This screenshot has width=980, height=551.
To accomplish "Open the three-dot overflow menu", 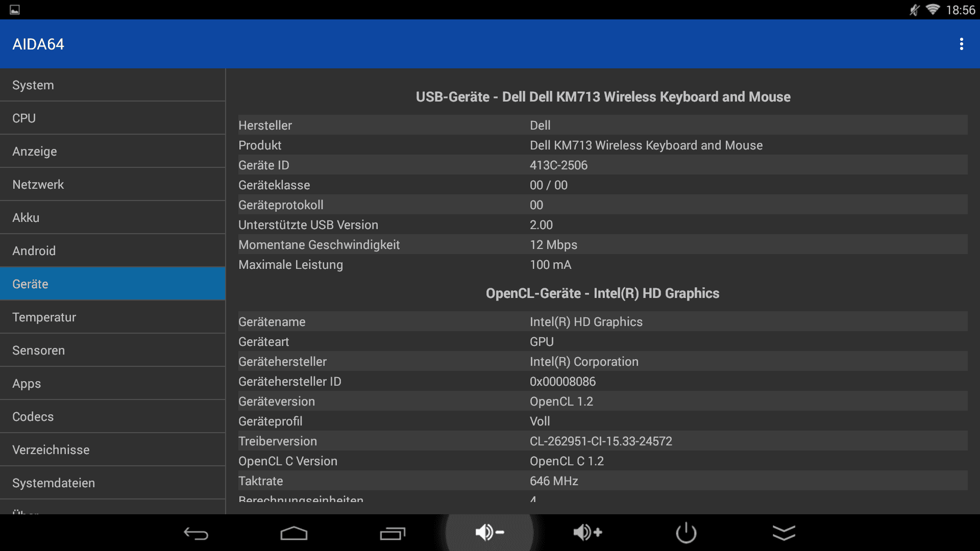I will pos(961,44).
